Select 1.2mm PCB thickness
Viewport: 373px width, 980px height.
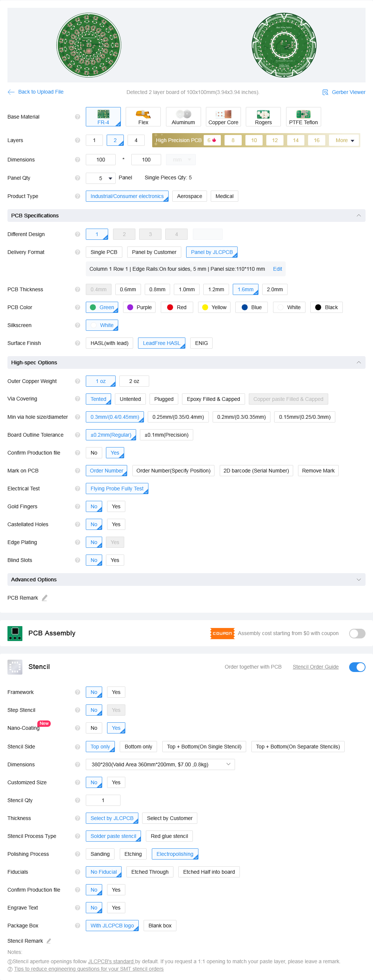[216, 289]
